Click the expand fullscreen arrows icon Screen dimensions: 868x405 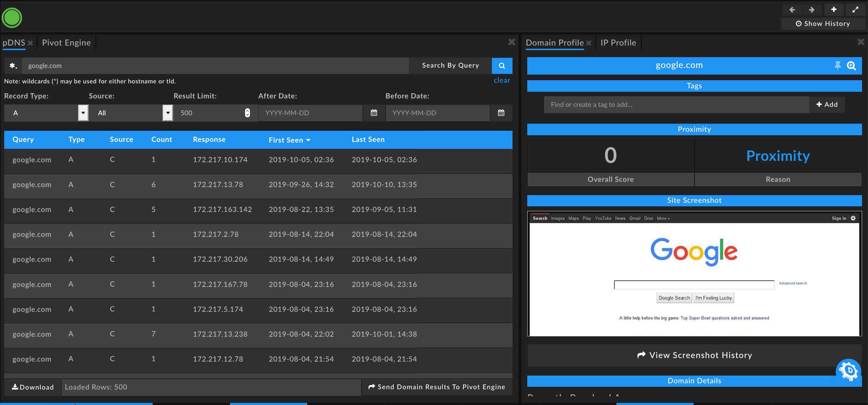click(855, 10)
